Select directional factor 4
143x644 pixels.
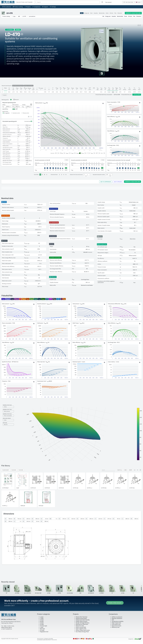64,175
